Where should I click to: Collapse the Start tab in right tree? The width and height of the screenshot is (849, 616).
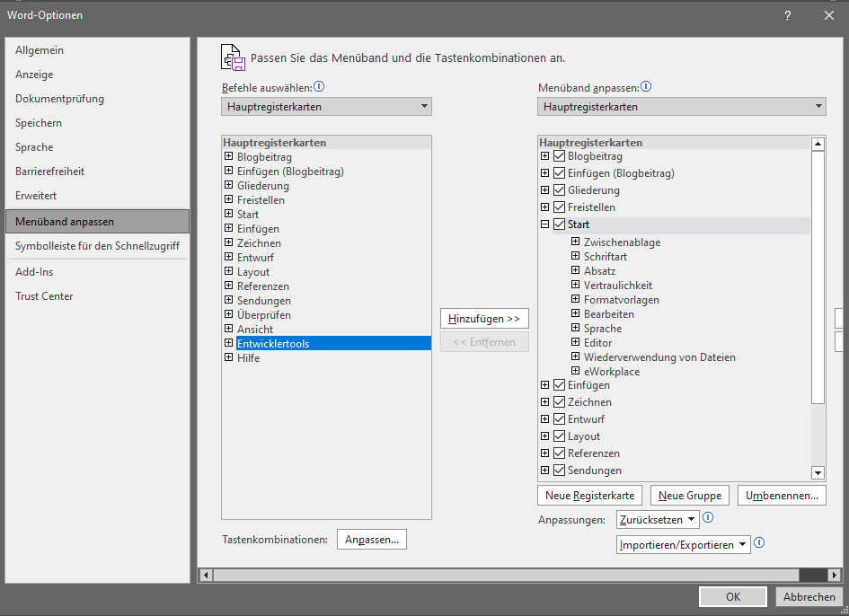click(545, 224)
